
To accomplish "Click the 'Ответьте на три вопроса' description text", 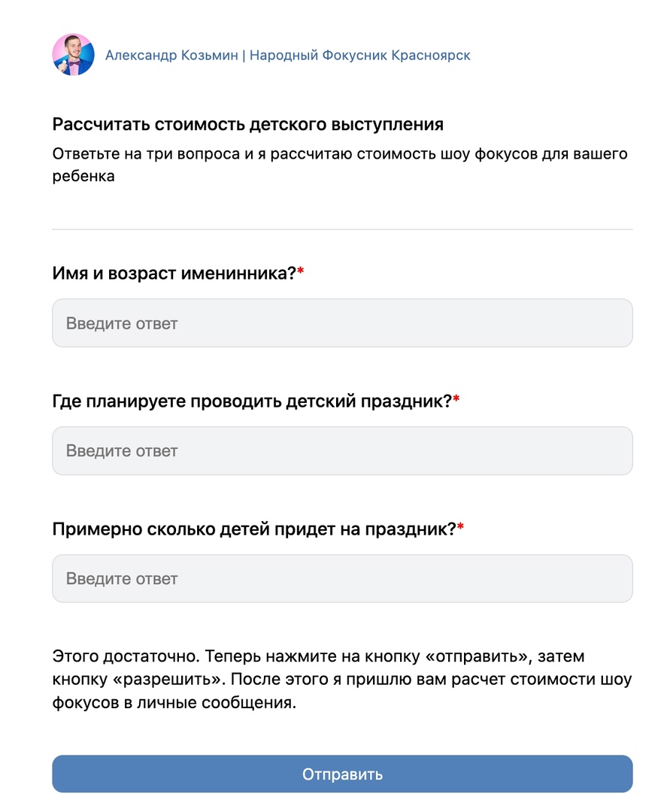I will click(x=340, y=165).
